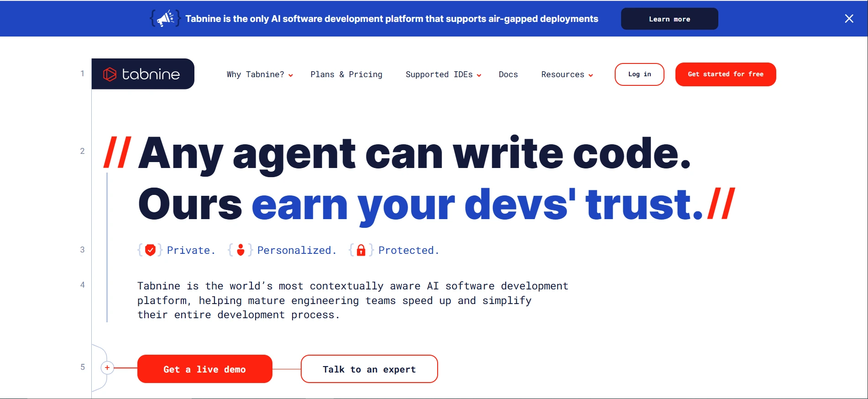Click the Protected padlock icon
868x399 pixels.
point(361,250)
